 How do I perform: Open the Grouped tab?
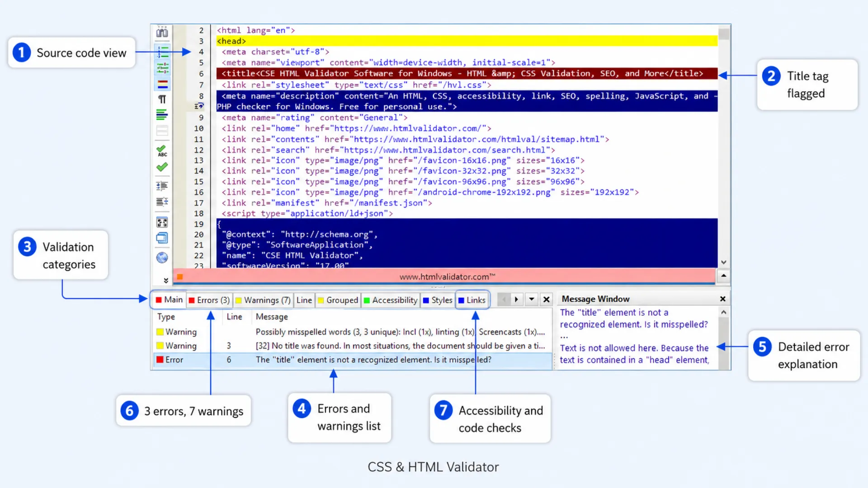pos(338,300)
